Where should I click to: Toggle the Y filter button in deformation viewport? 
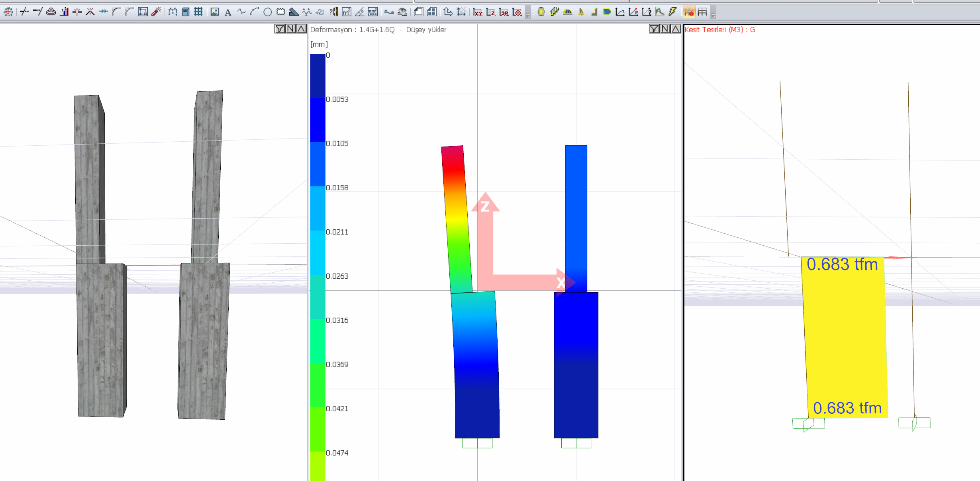[655, 29]
